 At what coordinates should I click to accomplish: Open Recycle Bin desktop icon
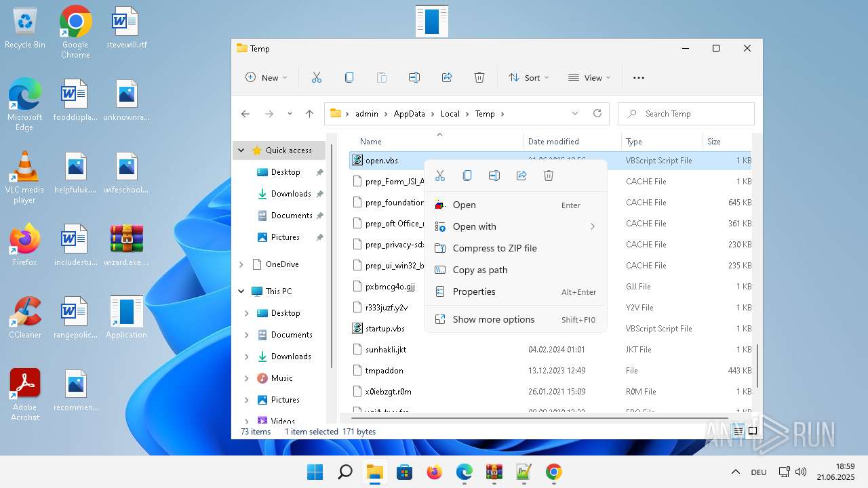coord(25,28)
